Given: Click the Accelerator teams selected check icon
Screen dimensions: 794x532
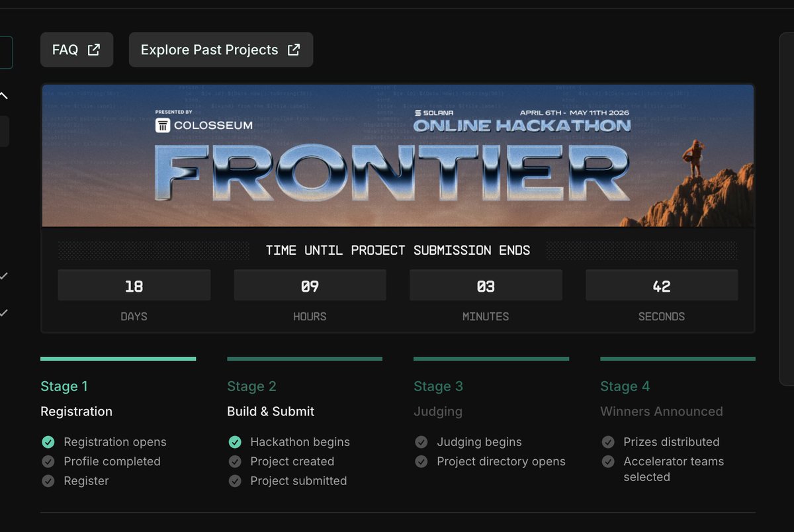Looking at the screenshot, I should coord(608,461).
